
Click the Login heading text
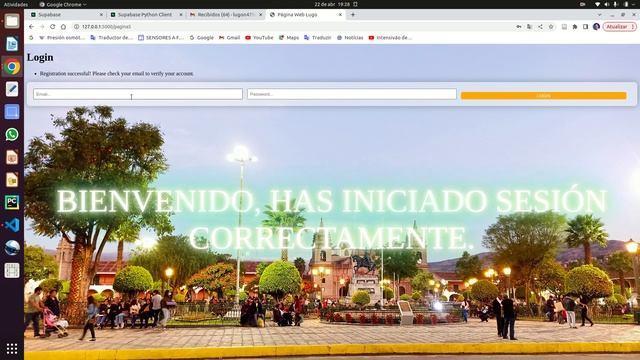(x=40, y=58)
